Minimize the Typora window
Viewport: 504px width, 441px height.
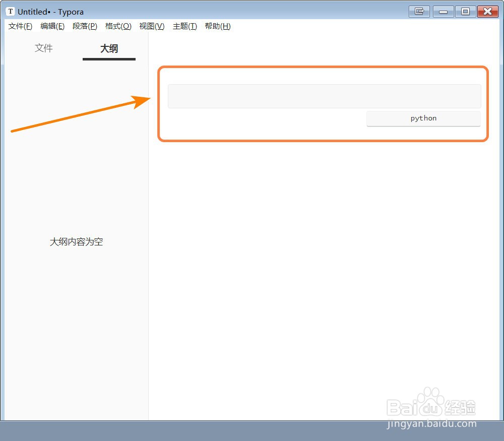(x=443, y=12)
